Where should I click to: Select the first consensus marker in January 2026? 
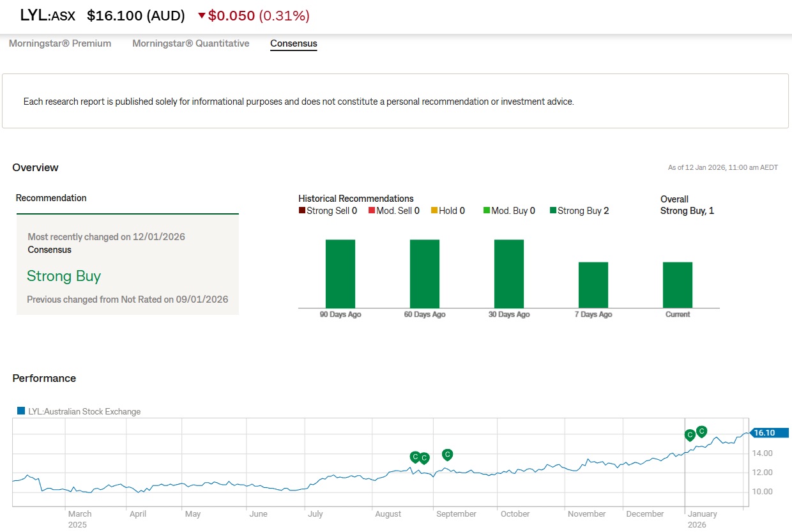(x=689, y=435)
